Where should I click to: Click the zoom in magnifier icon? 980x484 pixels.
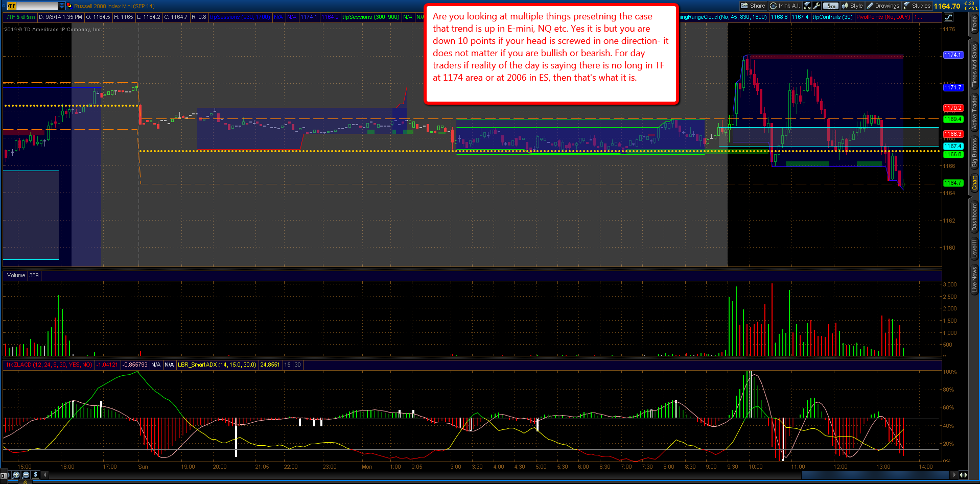coord(16,475)
